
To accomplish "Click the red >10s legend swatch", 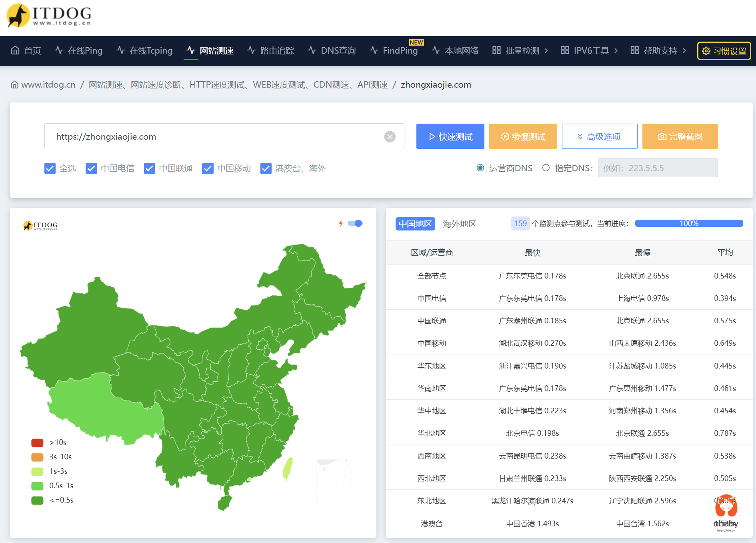I will coord(37,443).
